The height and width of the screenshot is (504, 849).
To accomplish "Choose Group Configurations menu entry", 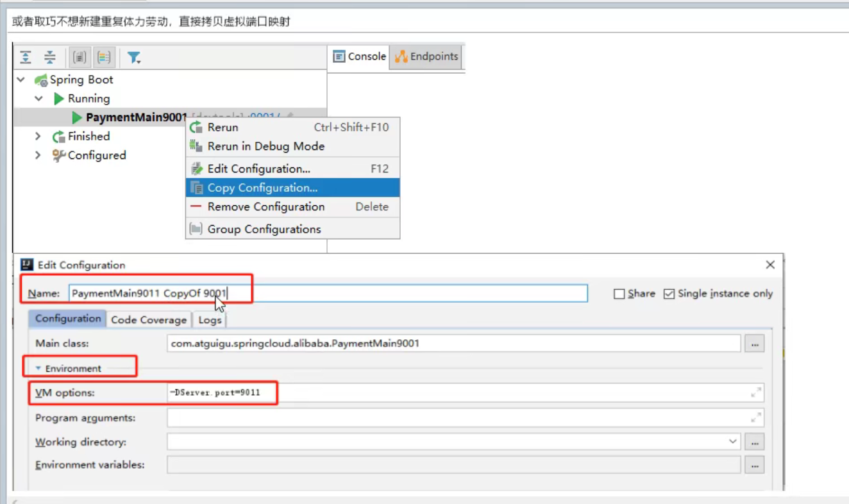I will click(x=292, y=229).
